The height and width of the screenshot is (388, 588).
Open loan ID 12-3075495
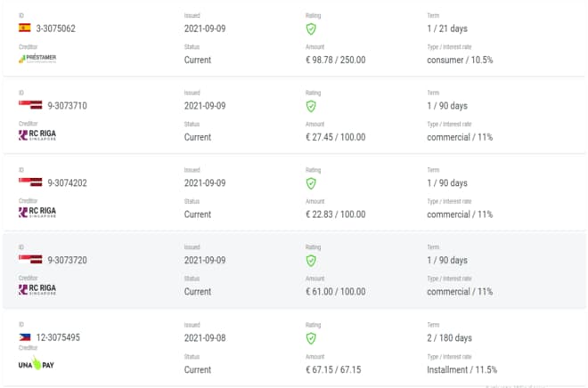58,337
